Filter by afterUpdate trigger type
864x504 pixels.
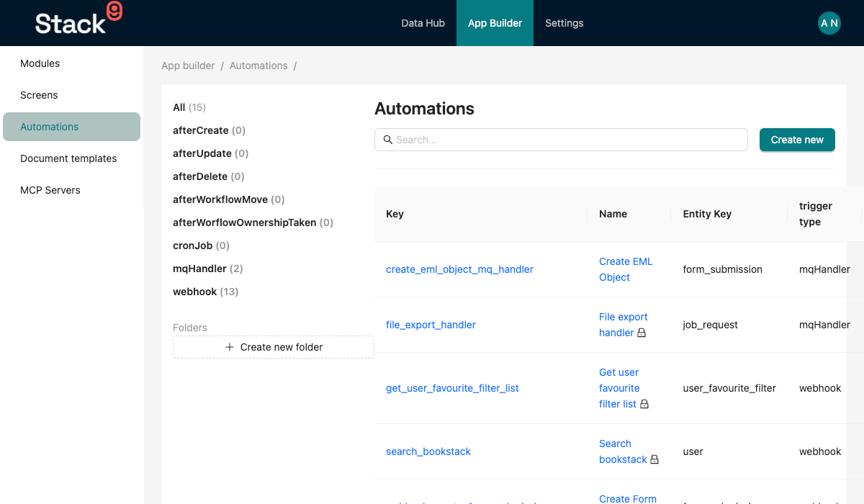[210, 153]
